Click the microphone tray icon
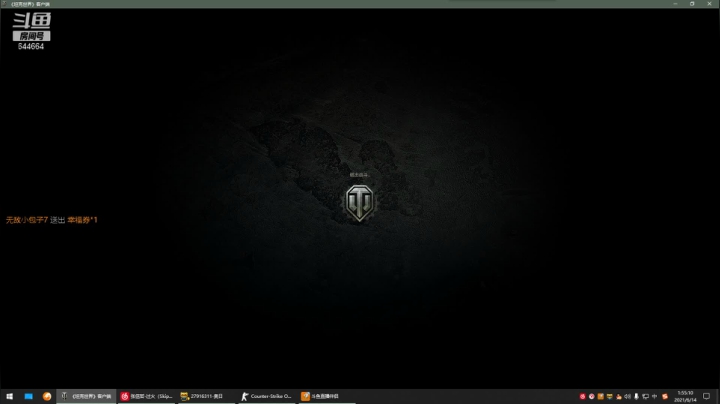The height and width of the screenshot is (404, 720). coord(636,396)
